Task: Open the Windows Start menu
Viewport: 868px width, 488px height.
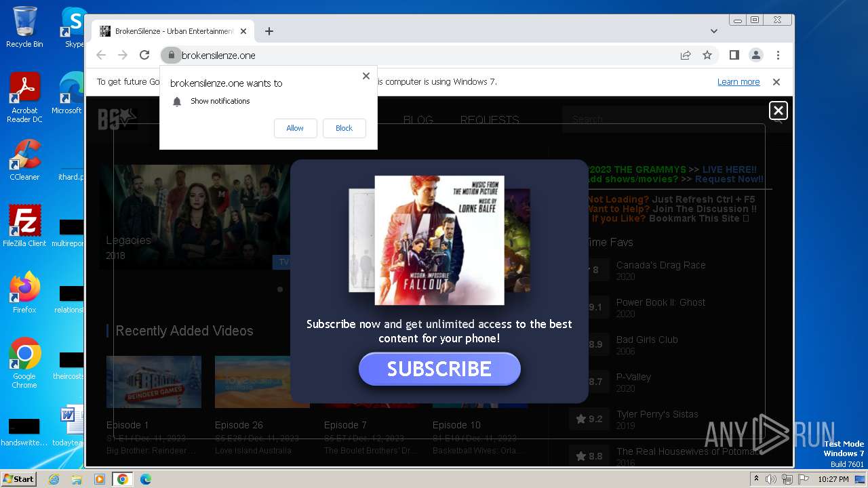Action: pos(19,479)
